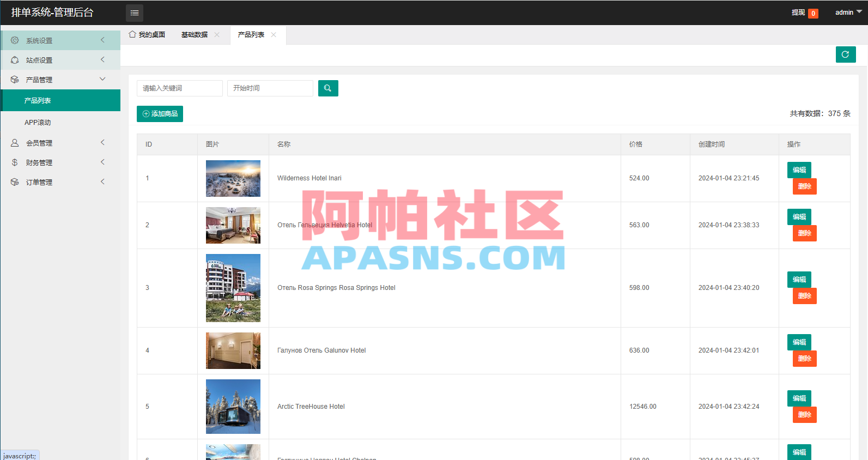Collapse the 产品管理 menu chevron
The width and height of the screenshot is (868, 460).
[102, 79]
